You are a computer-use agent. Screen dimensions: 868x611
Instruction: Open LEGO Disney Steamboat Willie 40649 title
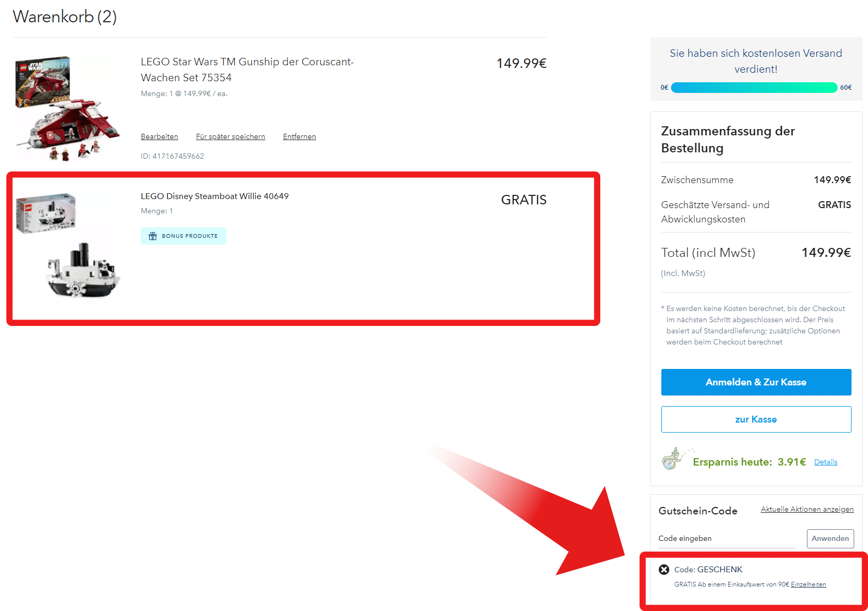(215, 196)
